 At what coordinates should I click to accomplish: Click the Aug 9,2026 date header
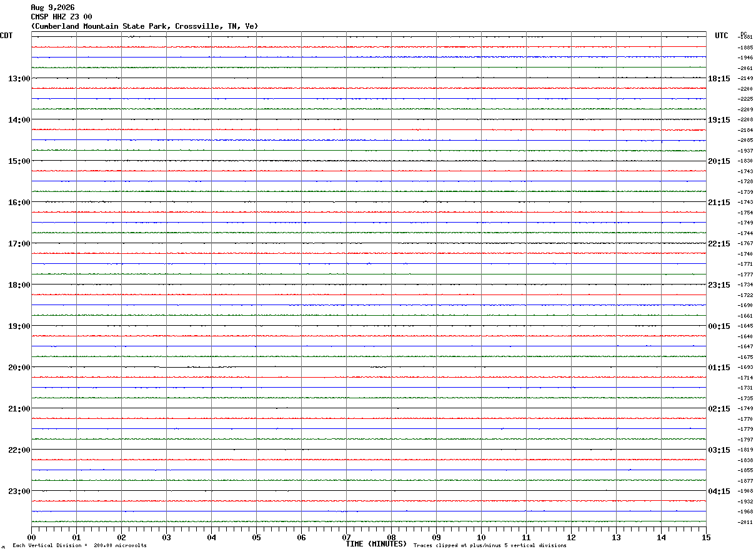52,8
